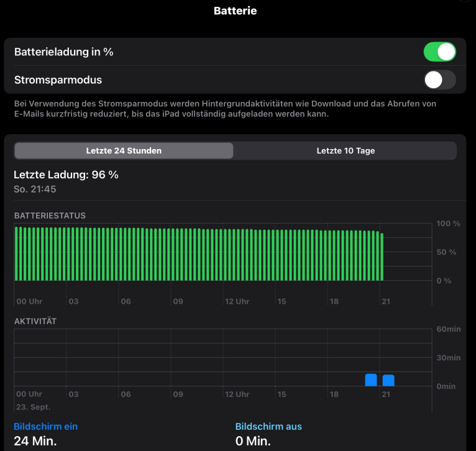The image size is (476, 451).
Task: Enable the Stromsparmodus switch
Action: point(439,80)
